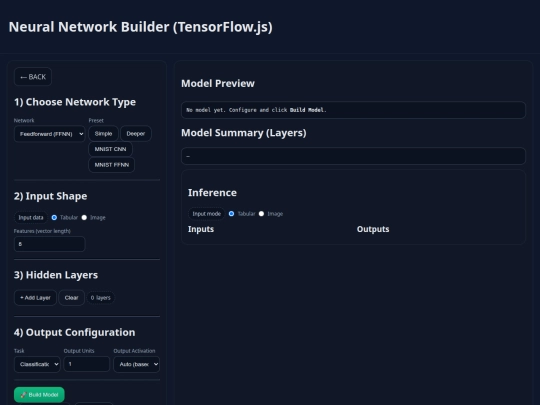540x405 pixels.
Task: Click the '4) Output Configuration' heading
Action: 74,332
